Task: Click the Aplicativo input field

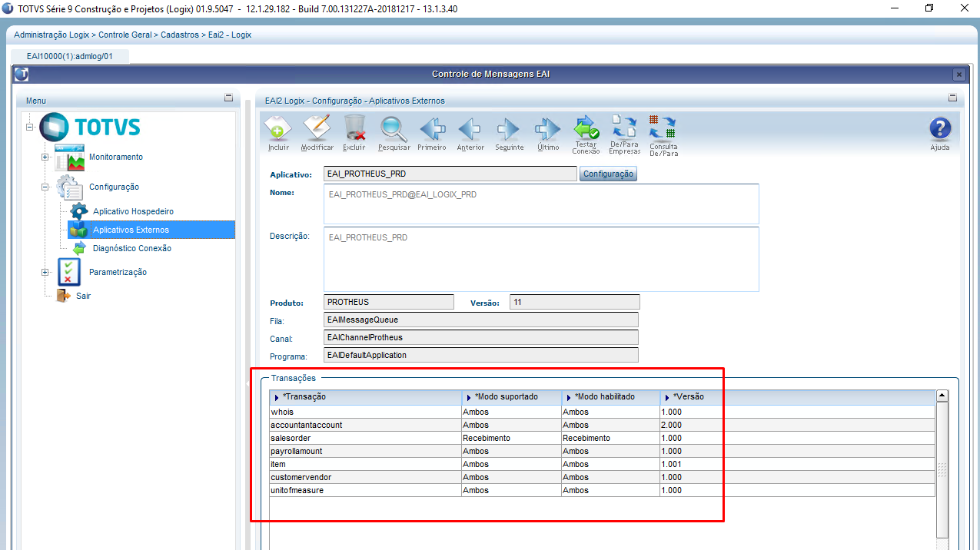Action: pyautogui.click(x=450, y=174)
